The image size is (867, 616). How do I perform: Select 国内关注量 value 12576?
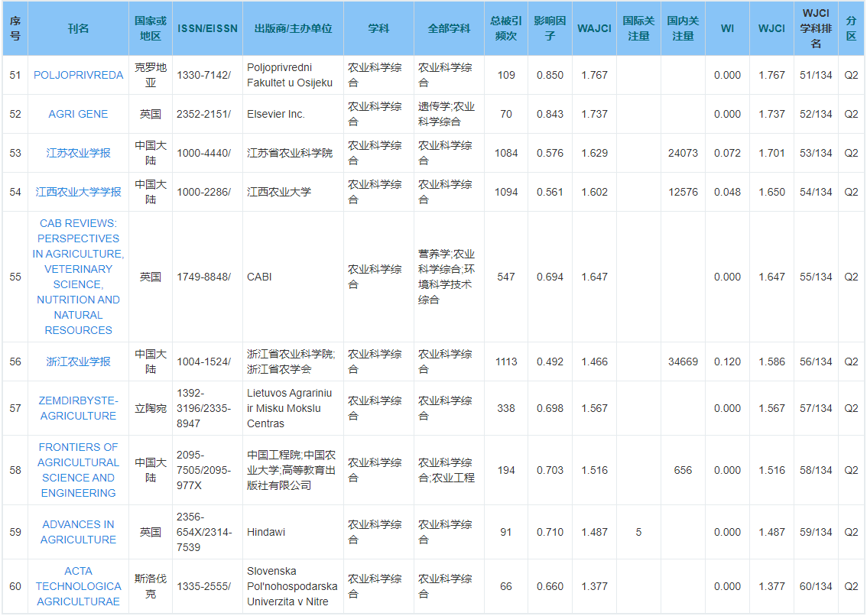coord(683,192)
